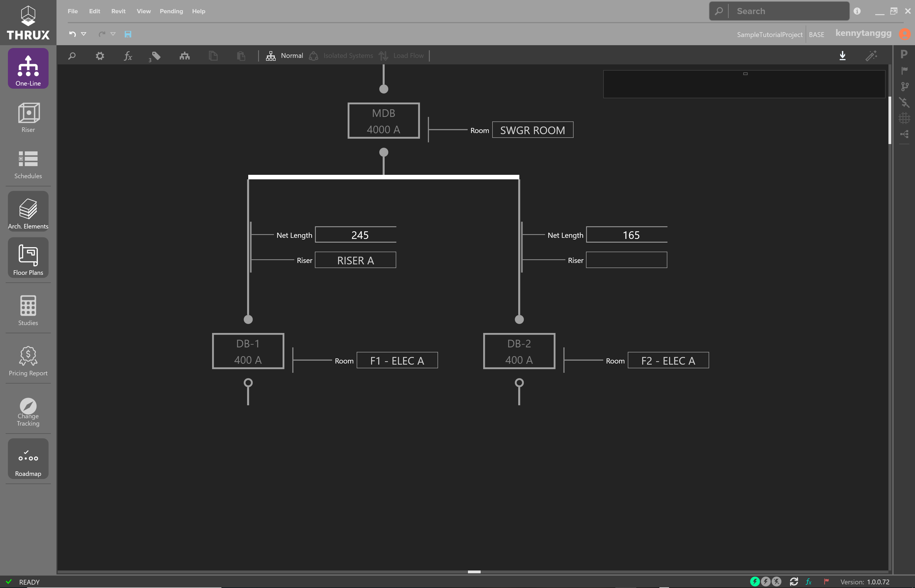Viewport: 915px width, 588px height.
Task: Open the Pending menu
Action: coord(171,11)
